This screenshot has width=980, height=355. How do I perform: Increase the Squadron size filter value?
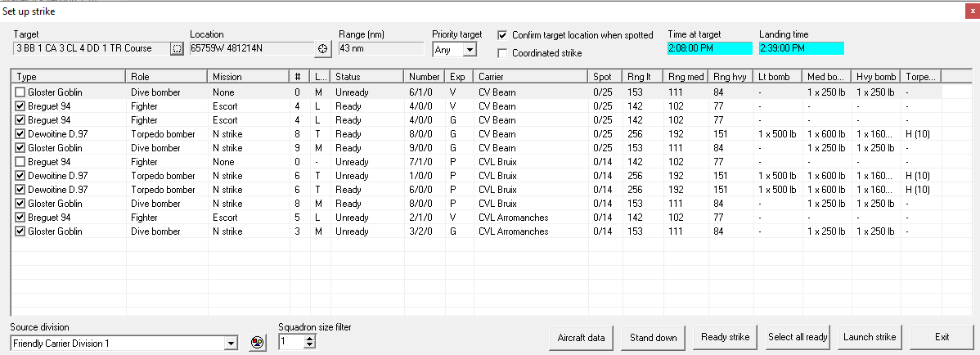(310, 339)
